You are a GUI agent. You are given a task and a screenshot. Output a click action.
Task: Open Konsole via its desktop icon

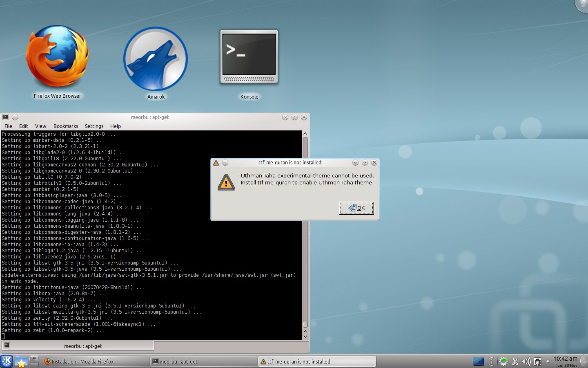pyautogui.click(x=249, y=57)
